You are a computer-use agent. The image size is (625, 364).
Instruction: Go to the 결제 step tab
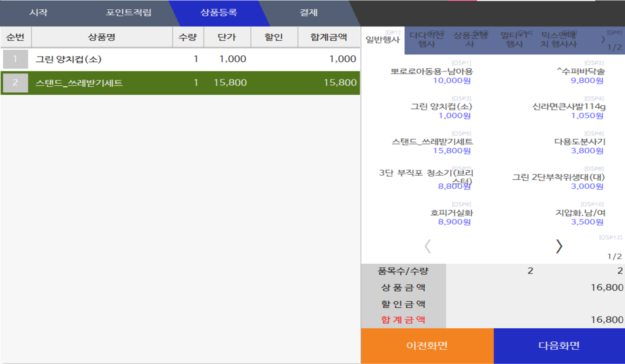point(309,13)
